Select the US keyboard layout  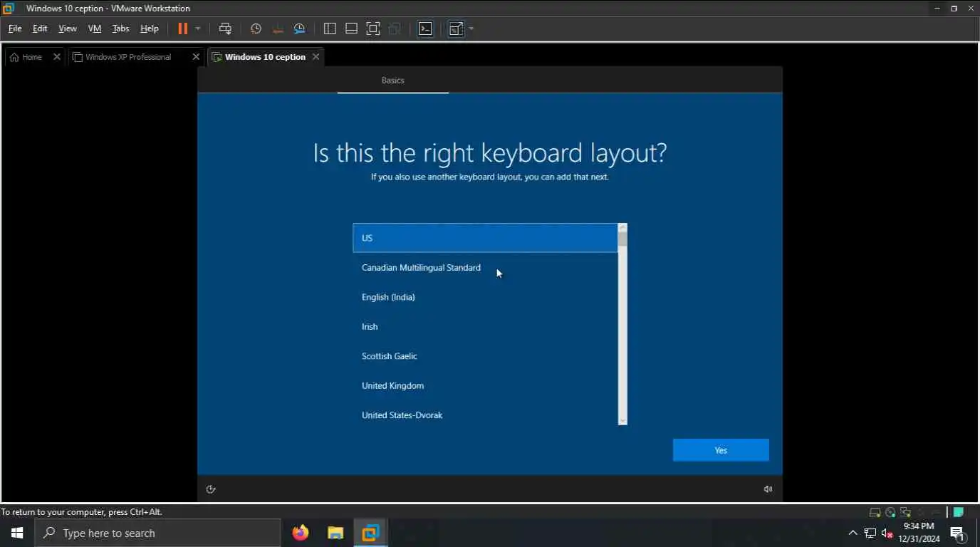click(485, 238)
